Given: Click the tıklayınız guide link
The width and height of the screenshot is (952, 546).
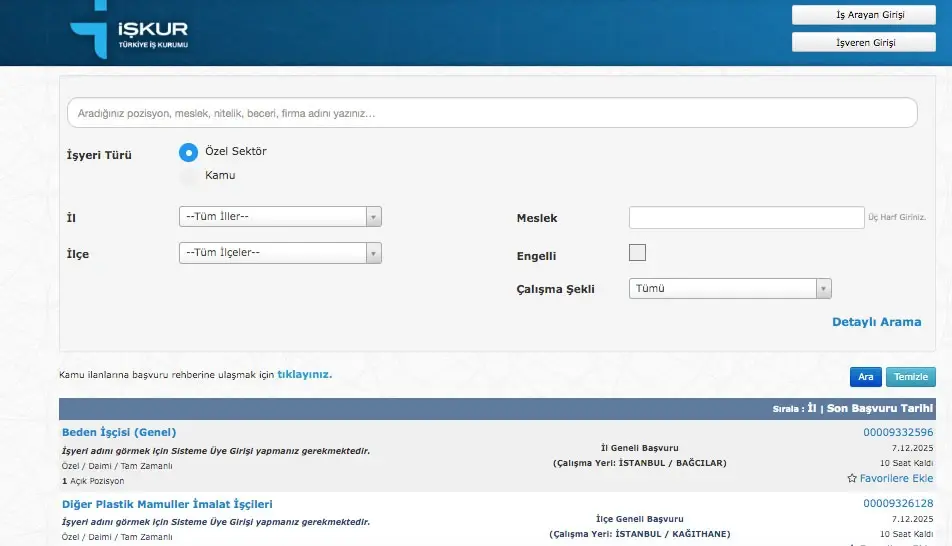Looking at the screenshot, I should [304, 375].
